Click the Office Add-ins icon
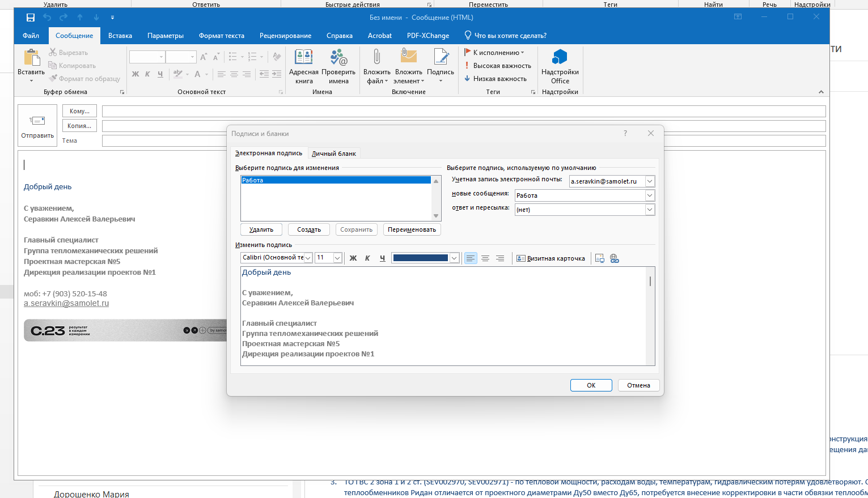868x498 pixels. coord(560,57)
